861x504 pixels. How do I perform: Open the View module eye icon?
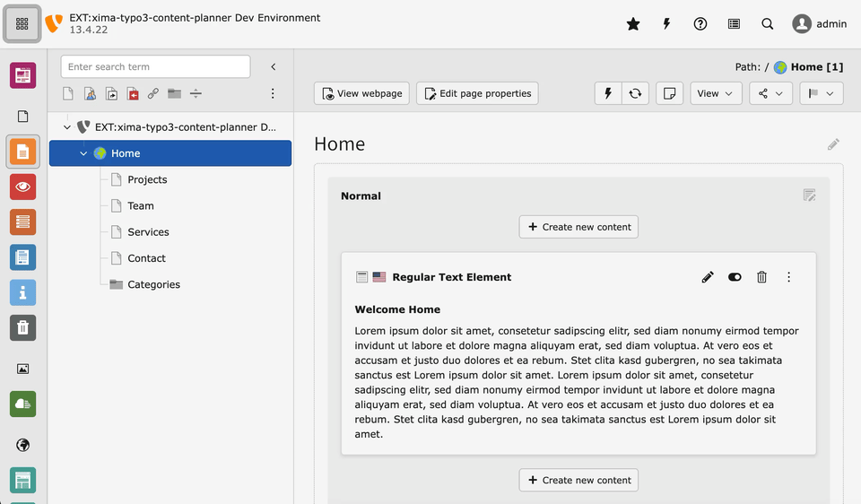coord(22,187)
